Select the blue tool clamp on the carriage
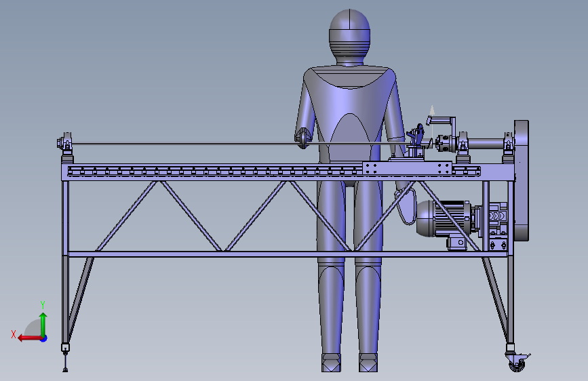The width and height of the screenshot is (588, 381). click(x=416, y=137)
